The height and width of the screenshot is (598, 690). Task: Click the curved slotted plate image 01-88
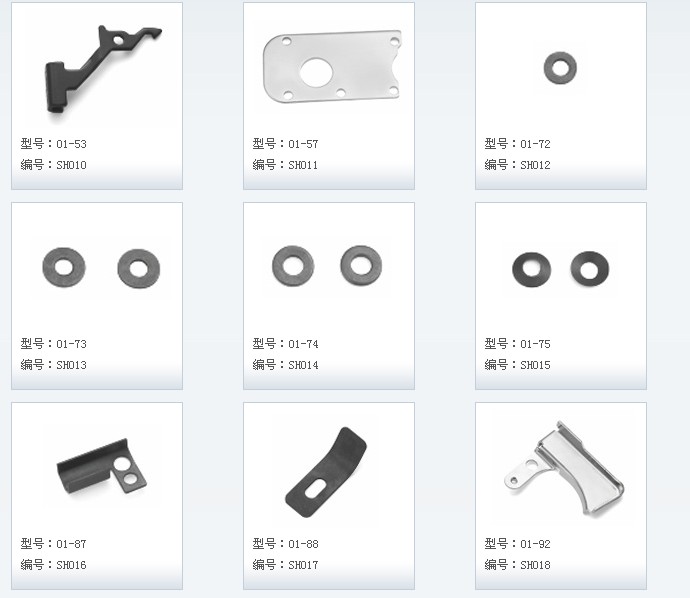(x=326, y=472)
